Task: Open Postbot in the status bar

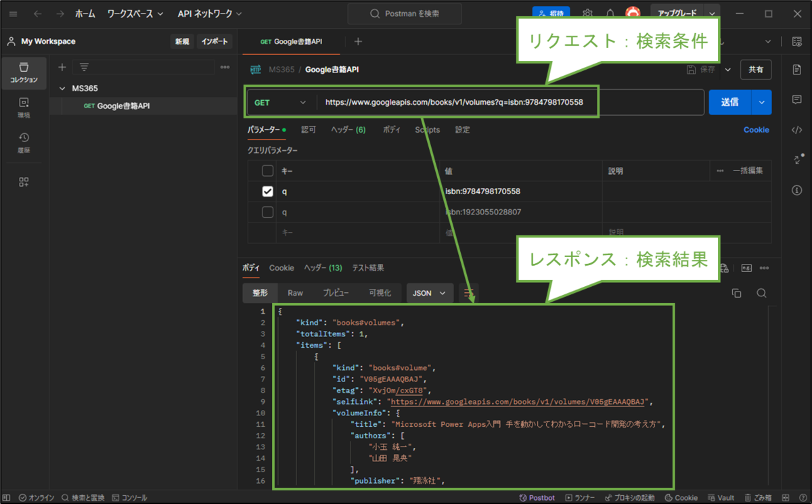Action: point(537,497)
